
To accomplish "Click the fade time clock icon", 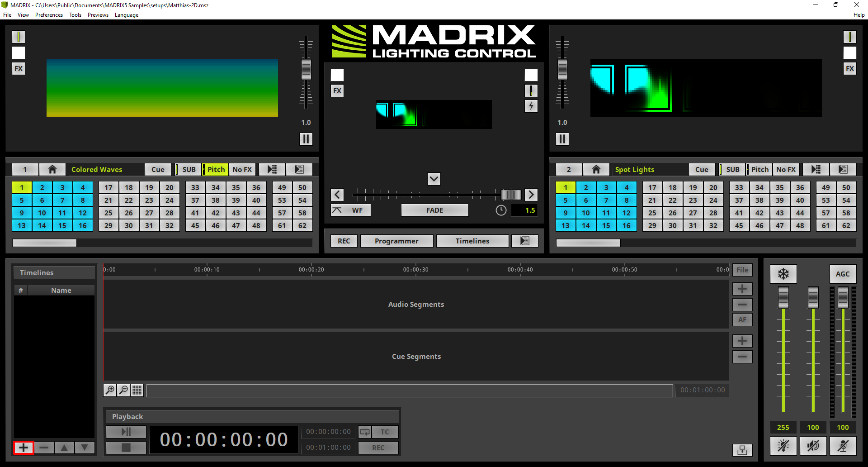I will pos(501,210).
